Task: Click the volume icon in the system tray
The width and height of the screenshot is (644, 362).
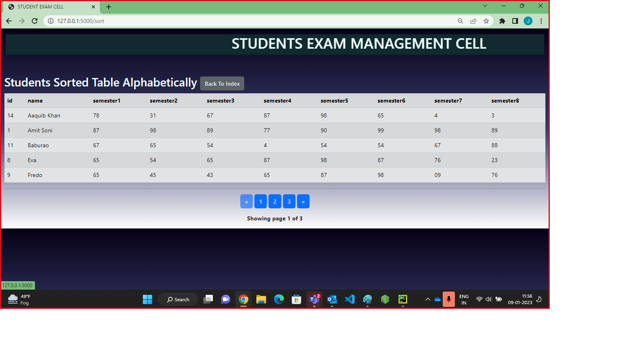Action: pos(488,299)
